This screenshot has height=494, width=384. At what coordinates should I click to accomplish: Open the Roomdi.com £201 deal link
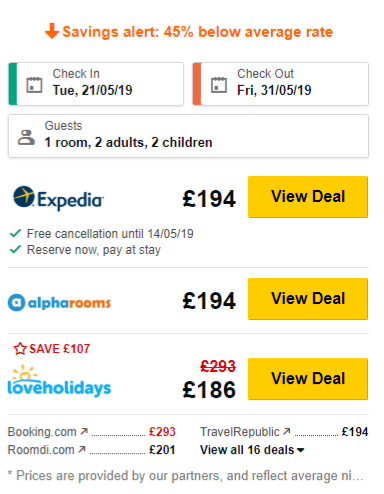[x=91, y=450]
